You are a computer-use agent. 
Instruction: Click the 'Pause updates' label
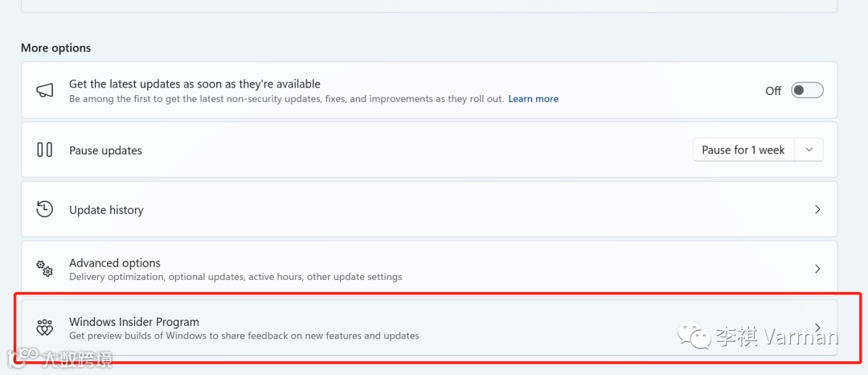[105, 150]
